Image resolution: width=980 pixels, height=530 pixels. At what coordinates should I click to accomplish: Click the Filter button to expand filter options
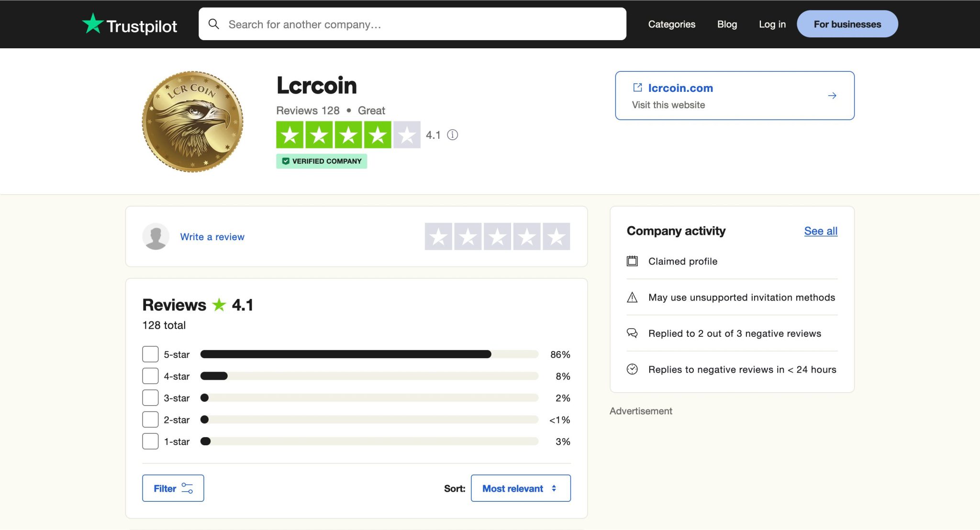(173, 488)
